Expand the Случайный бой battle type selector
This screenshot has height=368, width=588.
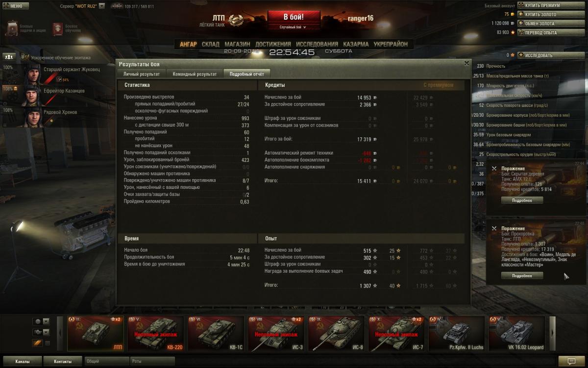pos(293,27)
